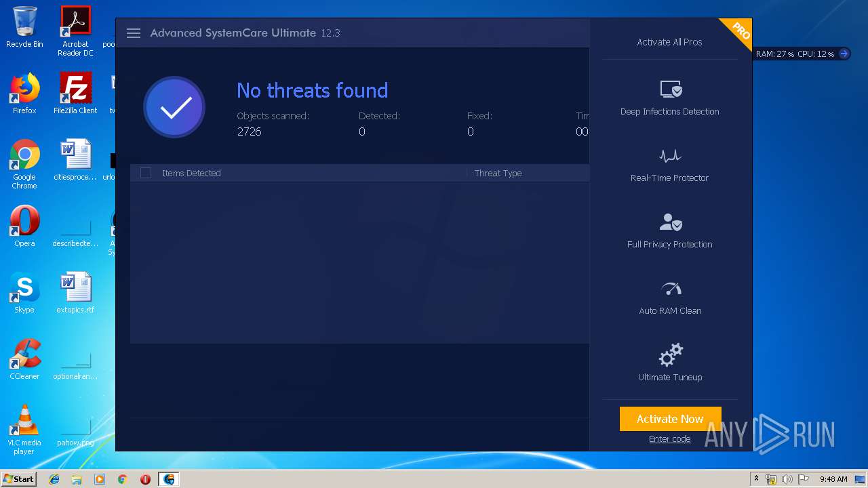868x488 pixels.
Task: Click the Deep Infections Detection icon
Action: [x=671, y=89]
